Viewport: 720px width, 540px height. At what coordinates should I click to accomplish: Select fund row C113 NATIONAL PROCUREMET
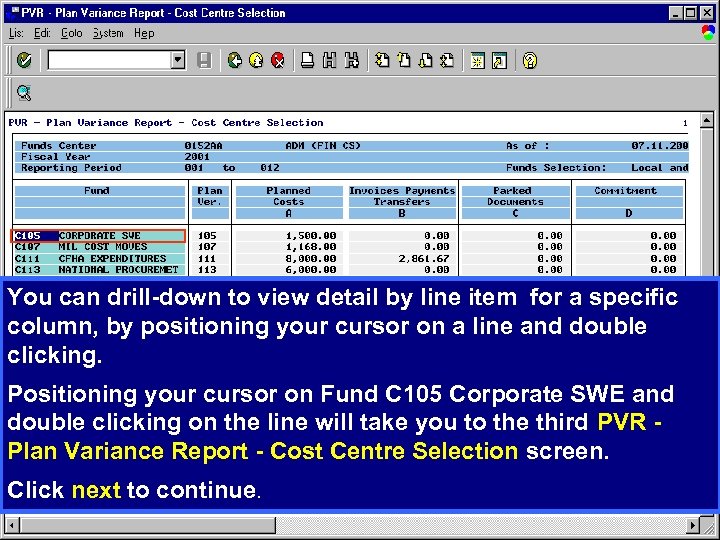pyautogui.click(x=98, y=270)
